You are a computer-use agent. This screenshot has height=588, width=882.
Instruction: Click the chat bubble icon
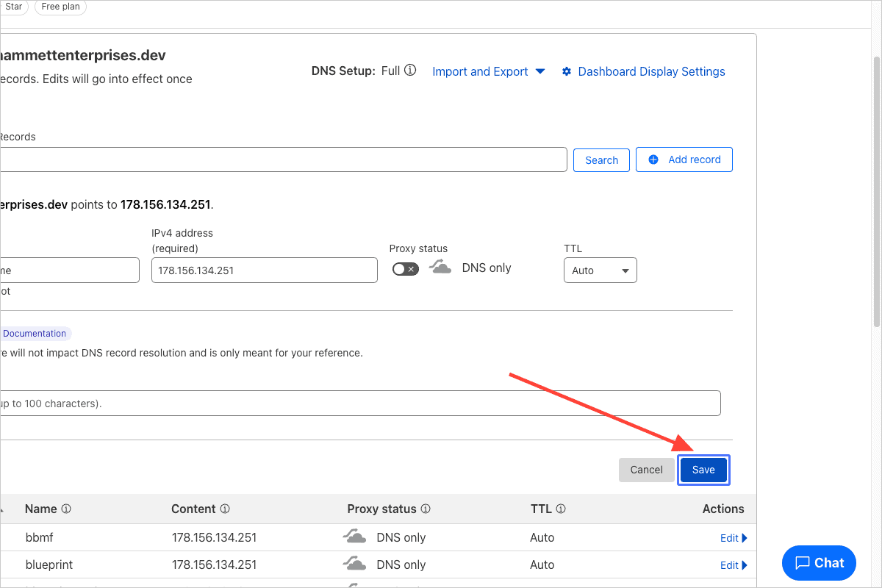click(802, 563)
